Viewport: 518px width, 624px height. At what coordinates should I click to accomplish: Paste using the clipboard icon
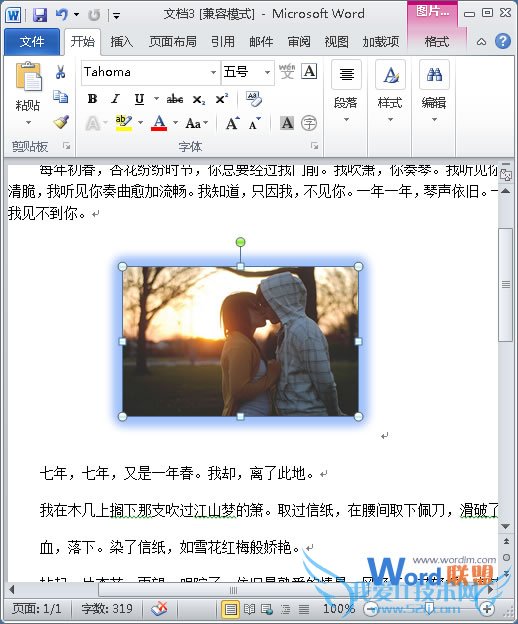click(28, 76)
